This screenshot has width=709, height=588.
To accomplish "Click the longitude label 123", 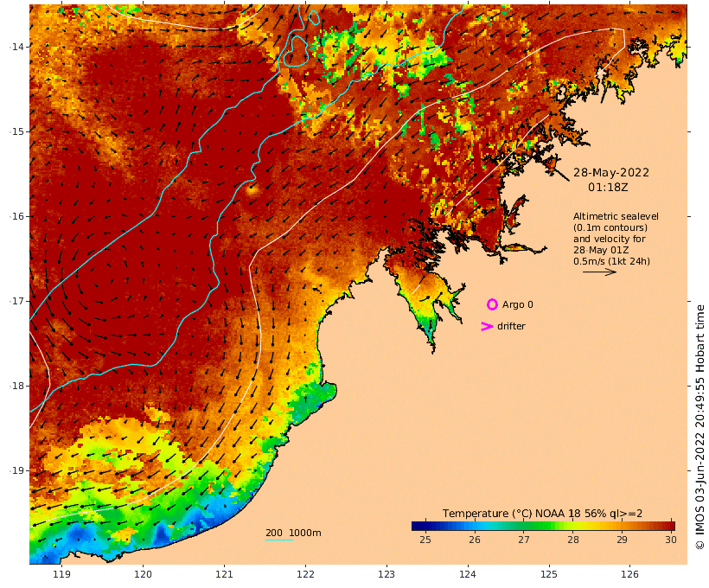I will click(386, 574).
